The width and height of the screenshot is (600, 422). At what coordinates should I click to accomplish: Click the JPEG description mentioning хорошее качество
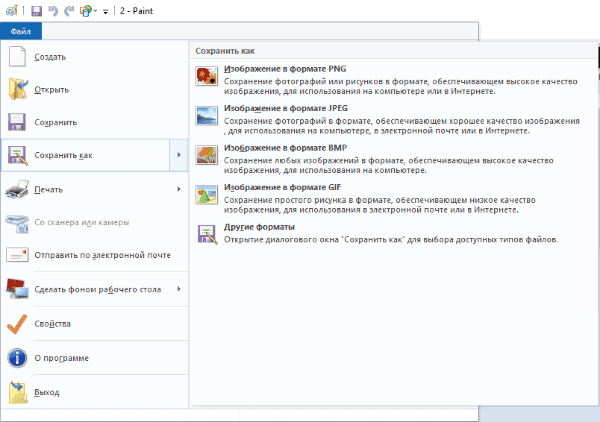[x=402, y=126]
